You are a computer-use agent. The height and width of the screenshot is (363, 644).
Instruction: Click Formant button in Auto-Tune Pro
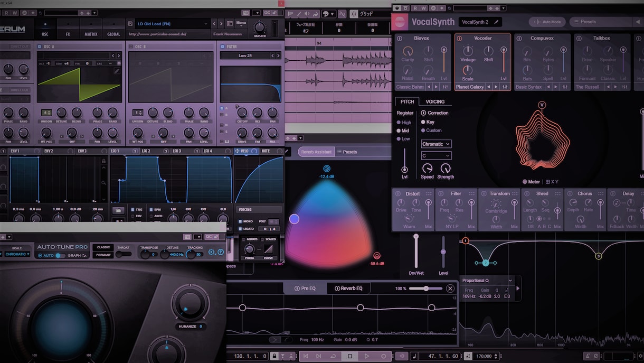click(103, 255)
